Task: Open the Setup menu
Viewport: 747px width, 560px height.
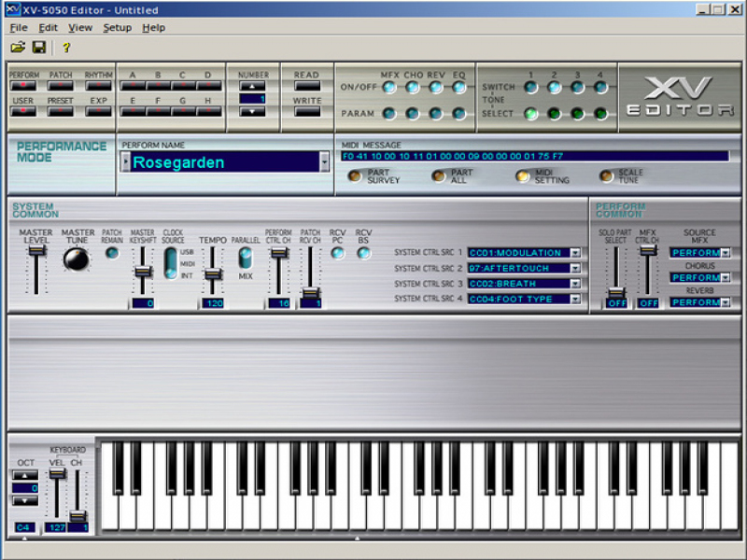Action: point(117,27)
